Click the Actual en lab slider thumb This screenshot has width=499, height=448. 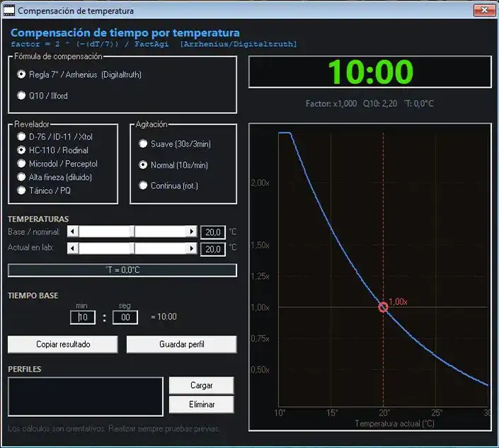point(132,248)
